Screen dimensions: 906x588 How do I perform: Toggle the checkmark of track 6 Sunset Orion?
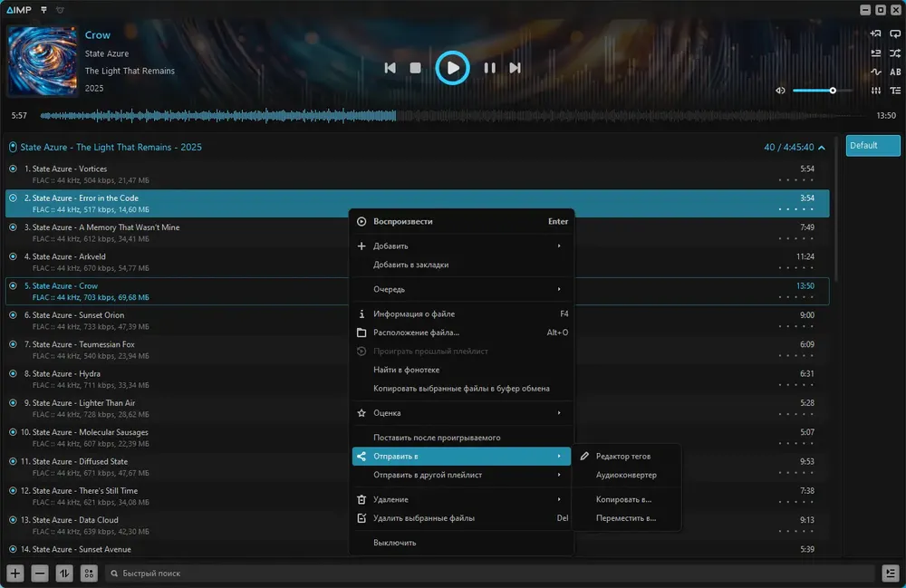click(x=13, y=314)
